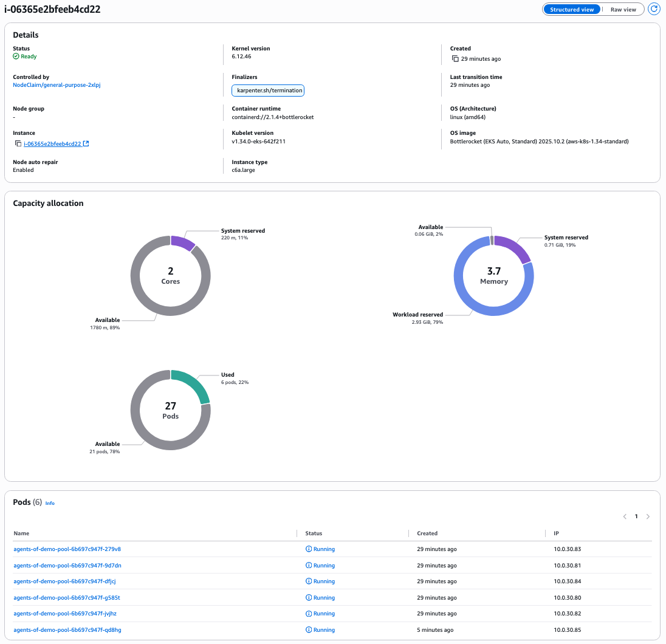This screenshot has height=644, width=666.
Task: Copy instance ID i-06365e2bfeeb4cd22 with copy icon
Action: click(17, 144)
